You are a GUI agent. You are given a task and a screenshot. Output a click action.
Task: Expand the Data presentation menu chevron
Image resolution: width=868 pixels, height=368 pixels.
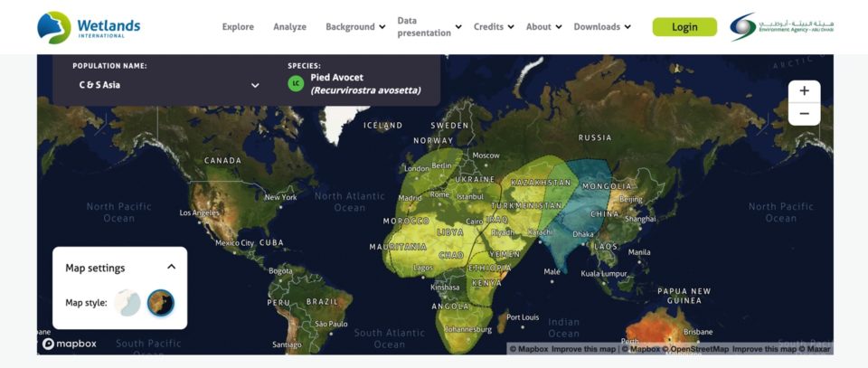(458, 26)
